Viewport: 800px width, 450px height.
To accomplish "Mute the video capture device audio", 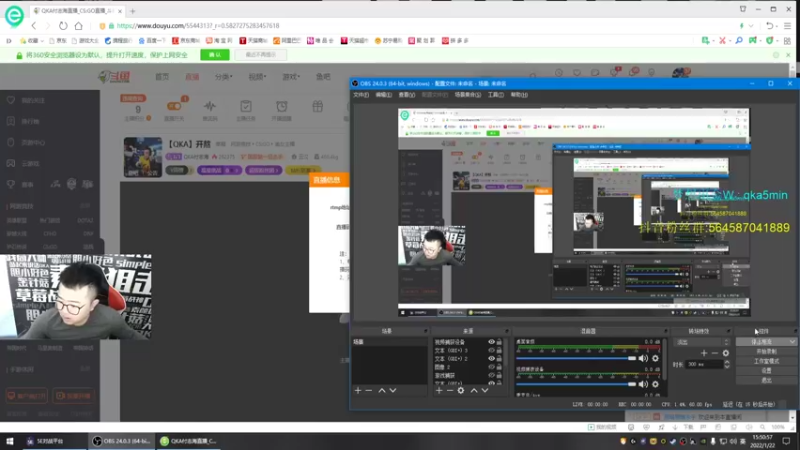I will point(643,384).
